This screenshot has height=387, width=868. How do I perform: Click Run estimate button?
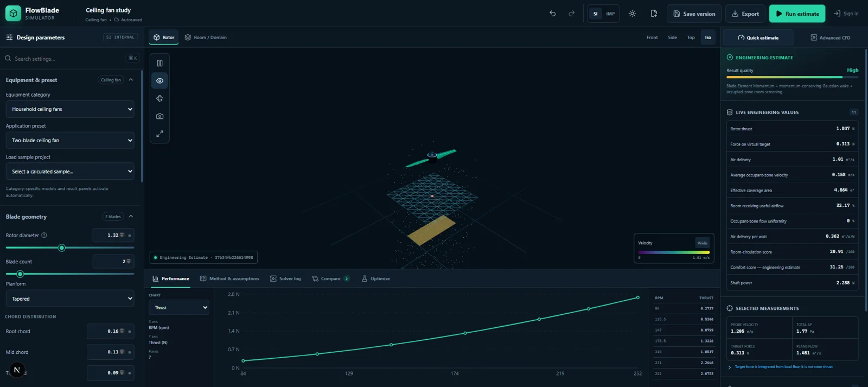(x=797, y=14)
